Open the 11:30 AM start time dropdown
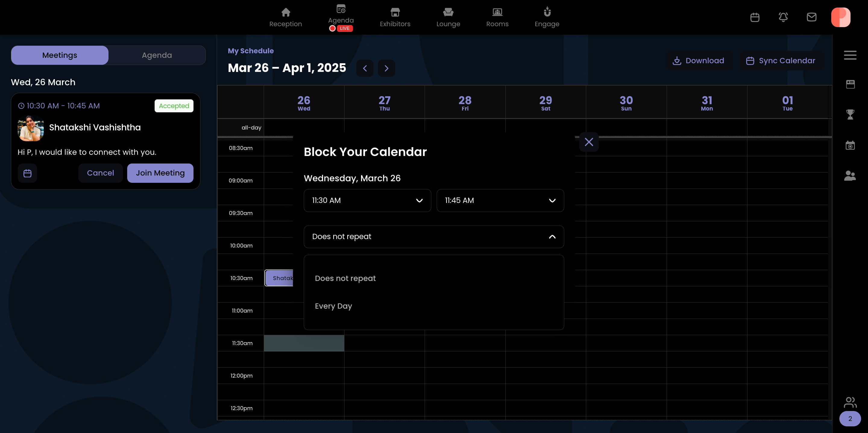This screenshot has width=868, height=433. tap(367, 200)
